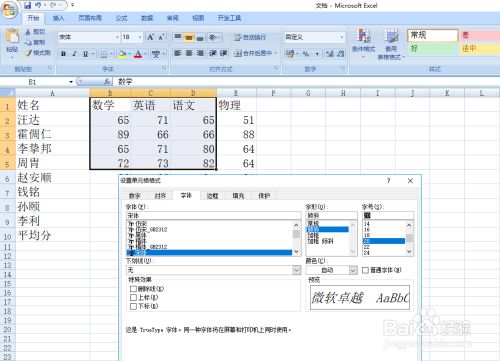Toggle Bold in the ribbon

coord(63,54)
